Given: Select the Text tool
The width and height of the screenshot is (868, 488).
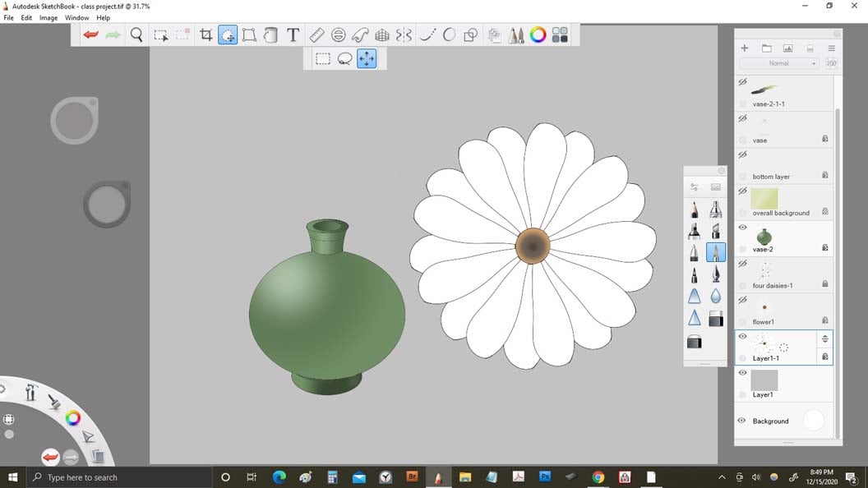Looking at the screenshot, I should pyautogui.click(x=293, y=35).
